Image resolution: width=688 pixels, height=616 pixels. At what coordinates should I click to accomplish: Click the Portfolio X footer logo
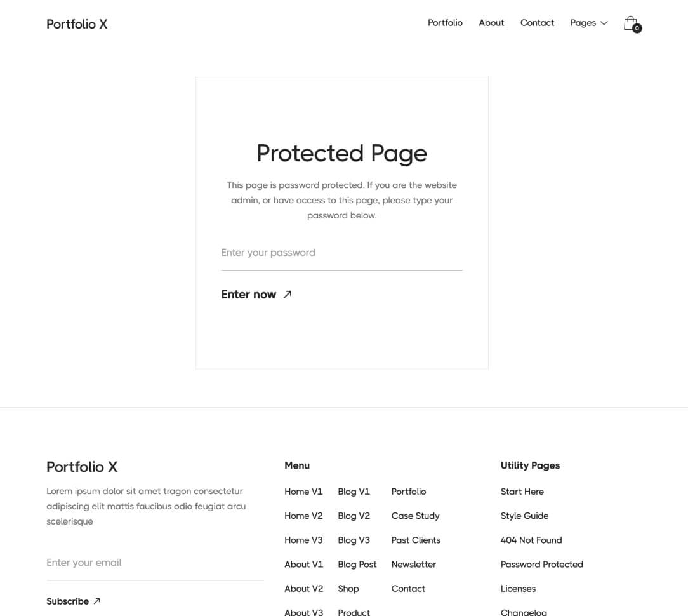tap(82, 467)
